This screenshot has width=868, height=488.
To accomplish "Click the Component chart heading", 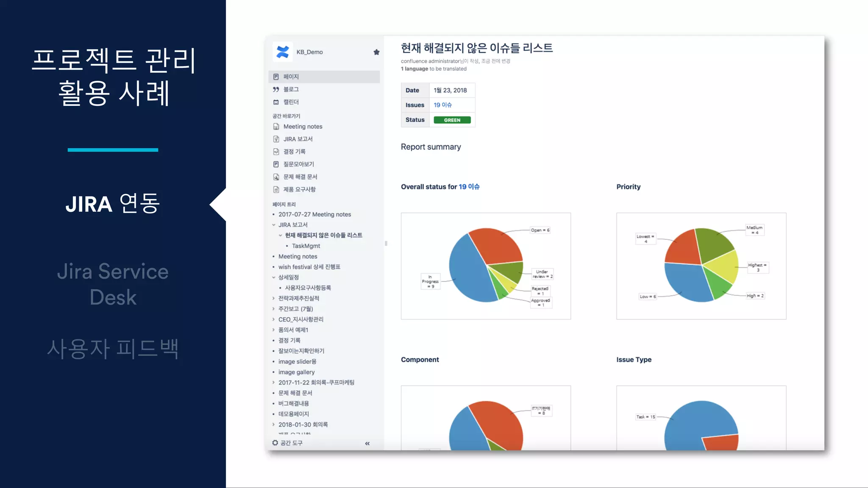I will pos(420,360).
